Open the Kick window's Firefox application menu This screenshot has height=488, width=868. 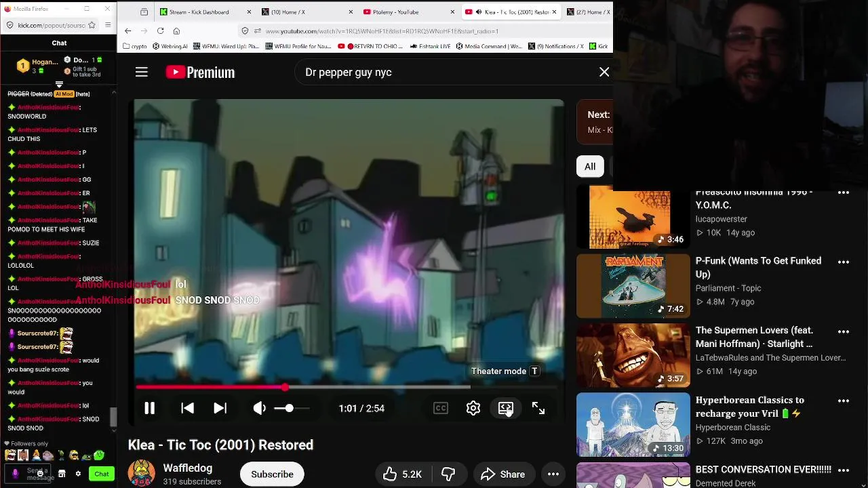click(108, 25)
